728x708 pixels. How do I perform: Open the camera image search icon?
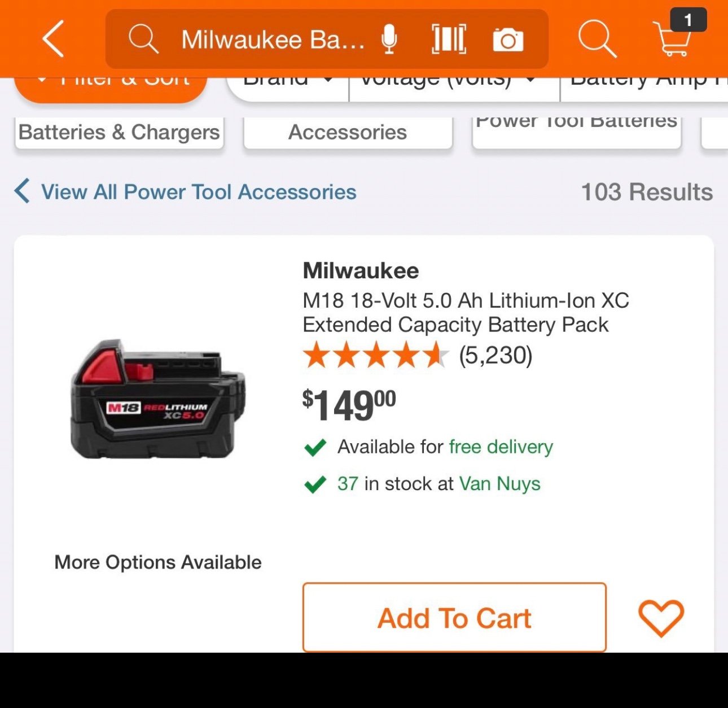[508, 40]
